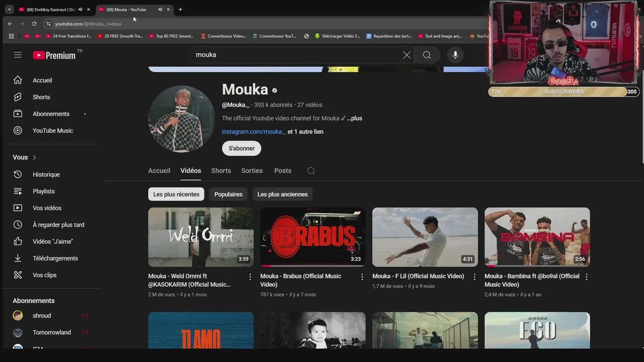The width and height of the screenshot is (644, 362).
Task: Open new browser tab
Action: click(x=180, y=10)
